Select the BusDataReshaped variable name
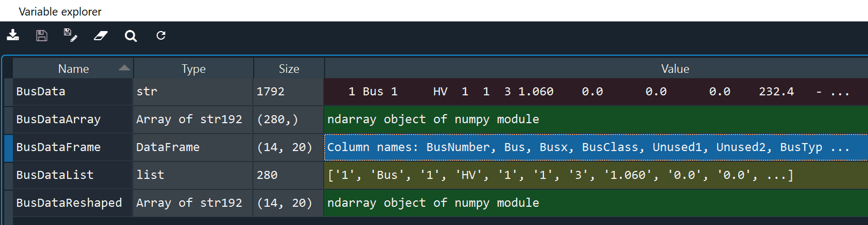 pos(69,203)
